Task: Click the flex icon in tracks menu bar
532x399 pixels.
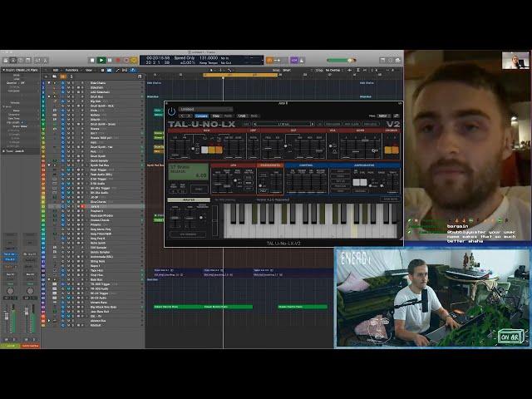Action: [x=125, y=70]
